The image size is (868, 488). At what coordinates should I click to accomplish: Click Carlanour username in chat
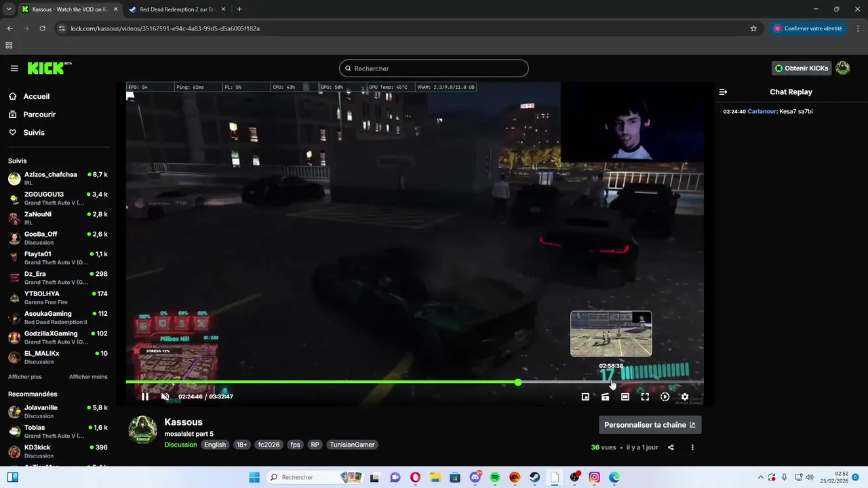[762, 111]
